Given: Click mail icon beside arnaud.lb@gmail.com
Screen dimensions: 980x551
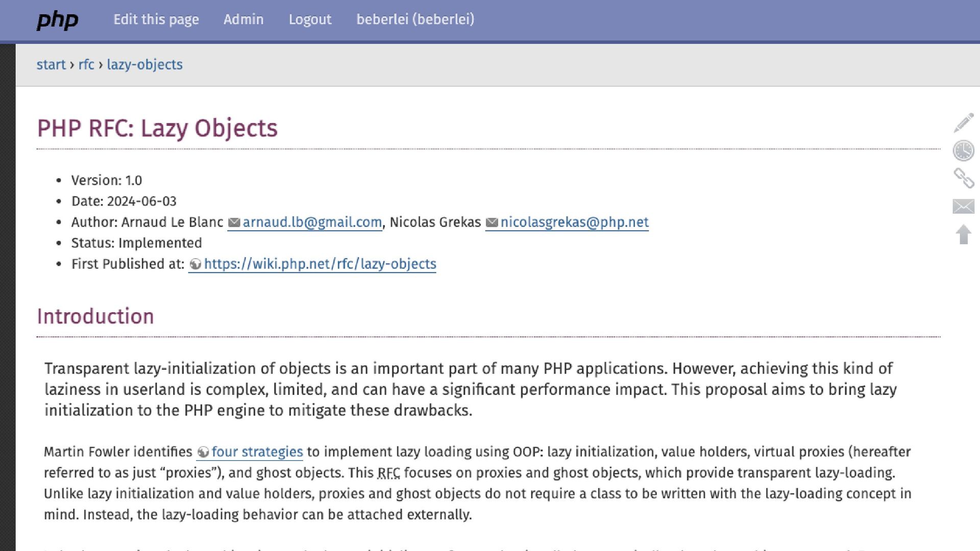Looking at the screenshot, I should pyautogui.click(x=234, y=222).
